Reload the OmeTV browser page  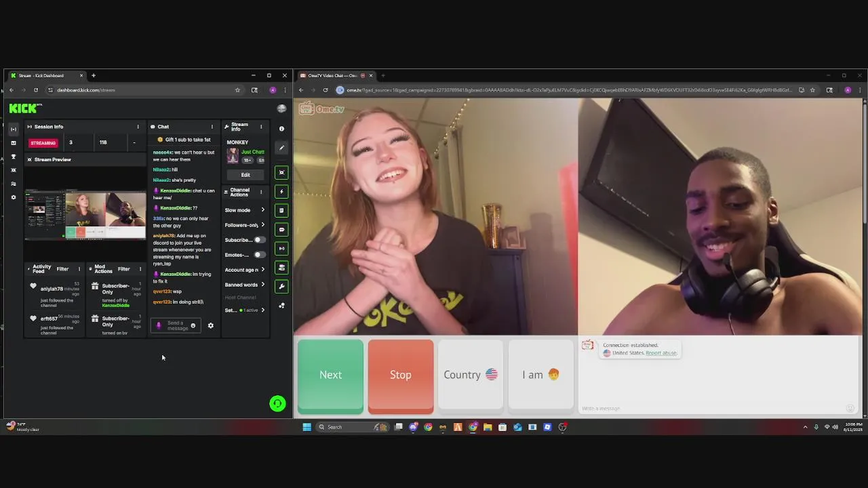click(x=325, y=90)
